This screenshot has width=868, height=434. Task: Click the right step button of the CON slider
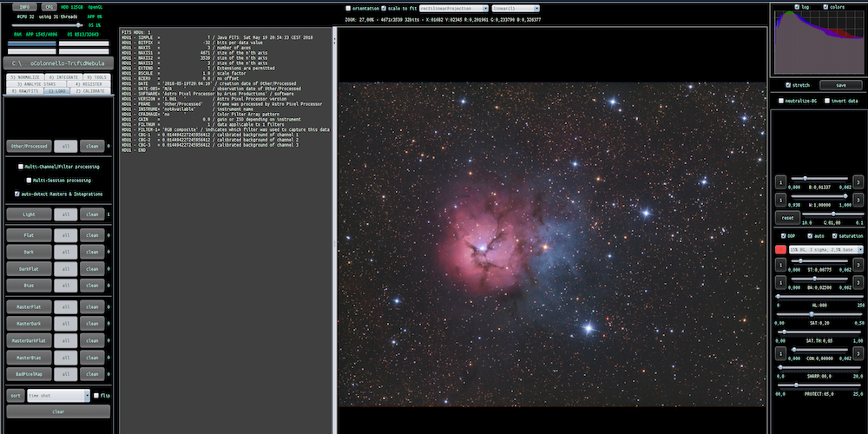[857, 353]
